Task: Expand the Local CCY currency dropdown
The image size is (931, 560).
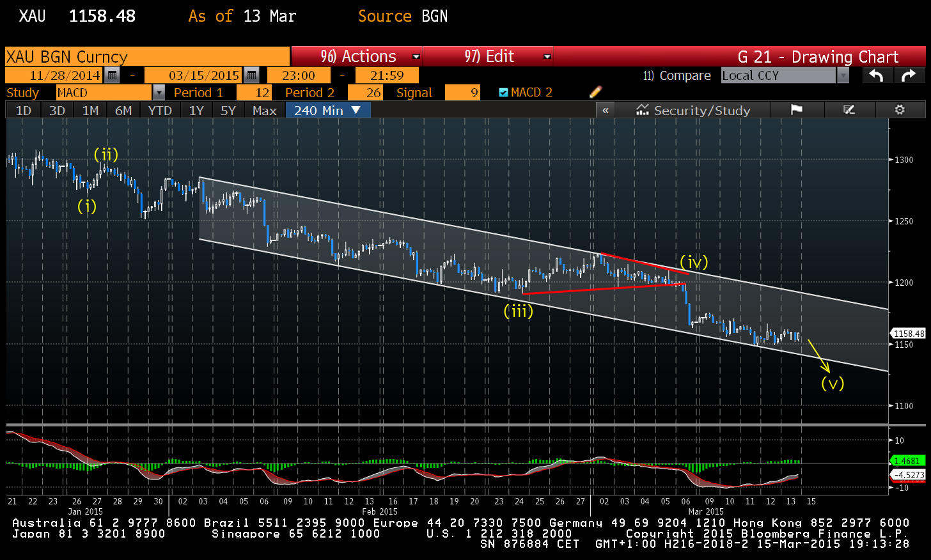Action: [843, 75]
